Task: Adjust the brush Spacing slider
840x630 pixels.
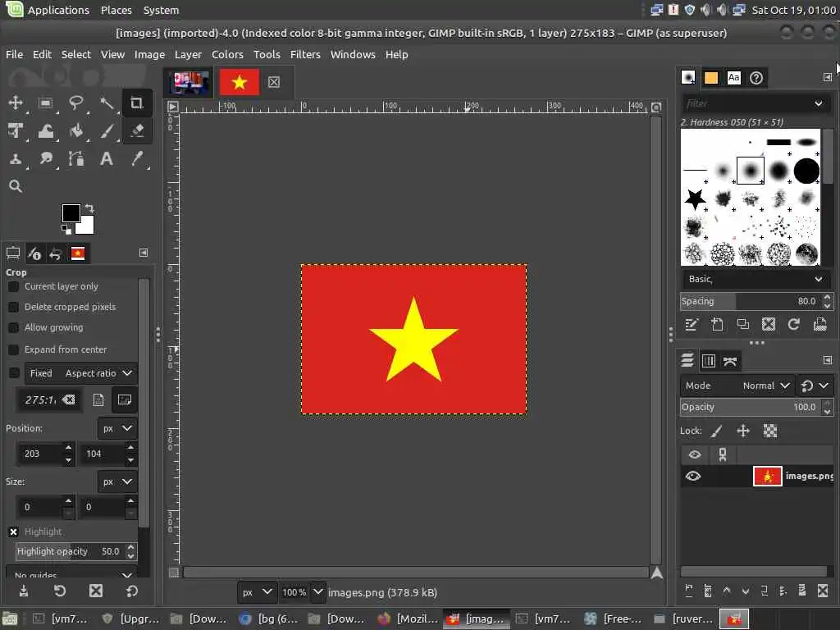Action: point(751,301)
